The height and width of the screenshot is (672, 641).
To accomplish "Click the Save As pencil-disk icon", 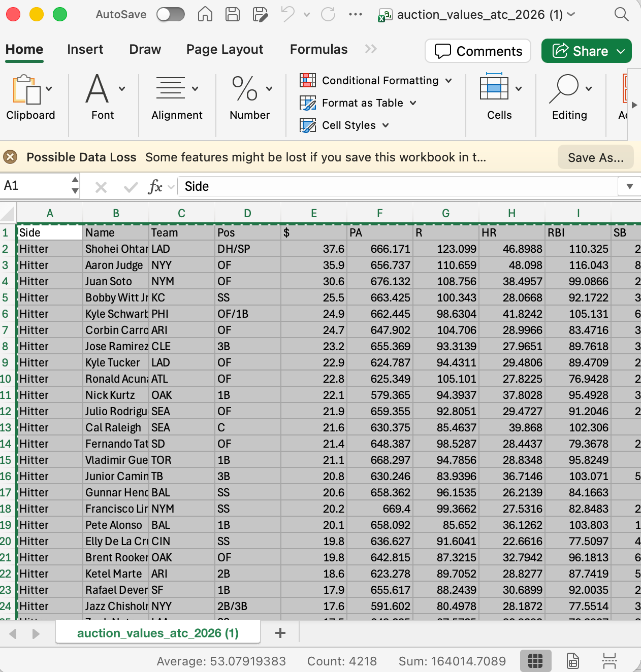I will (260, 14).
